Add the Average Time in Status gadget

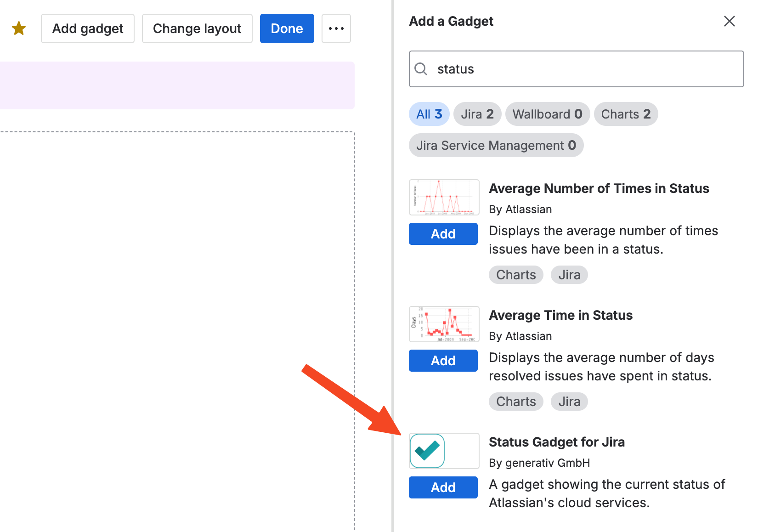pos(443,361)
